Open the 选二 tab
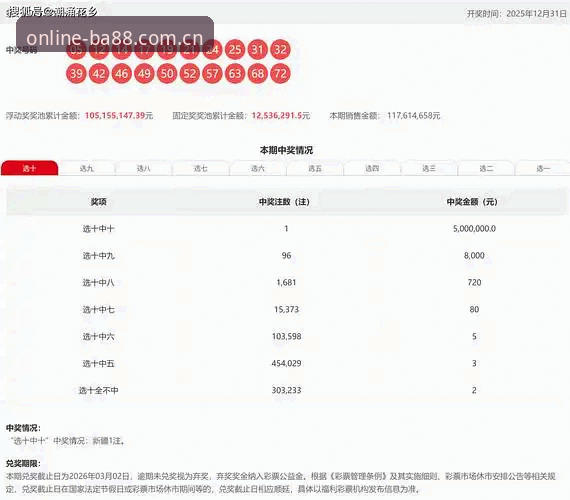 click(x=486, y=168)
